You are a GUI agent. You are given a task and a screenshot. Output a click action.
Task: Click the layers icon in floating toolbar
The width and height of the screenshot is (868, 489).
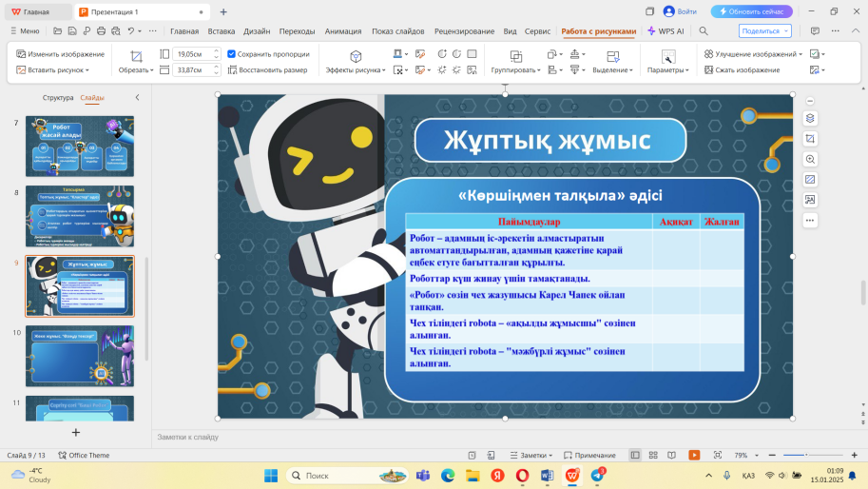[810, 118]
